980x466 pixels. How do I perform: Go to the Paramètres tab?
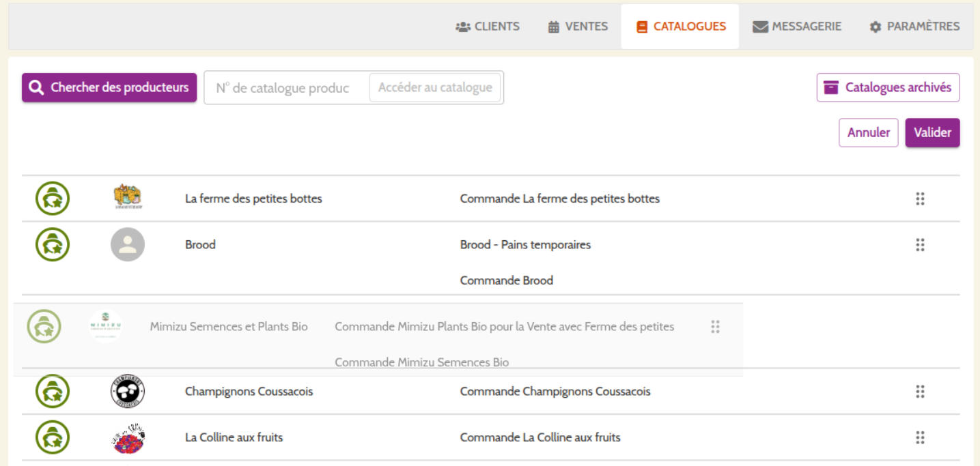point(914,27)
